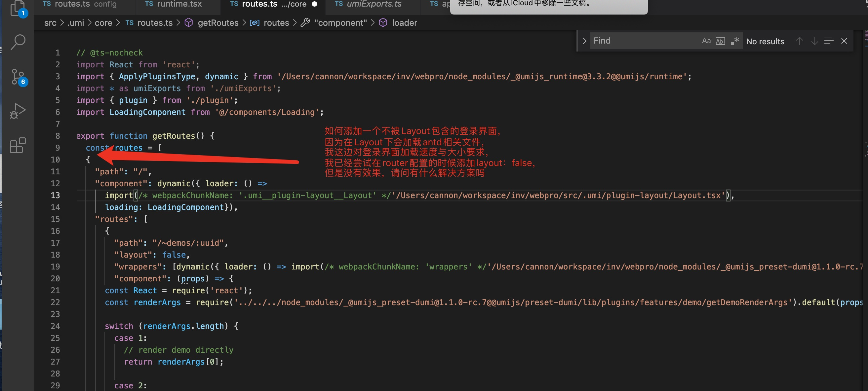Screen dimensions: 868x391
Task: Open the Explorer view in the activity bar
Action: pyautogui.click(x=17, y=9)
